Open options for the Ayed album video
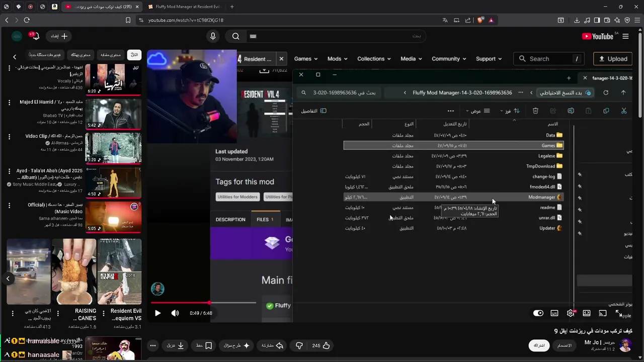 (x=9, y=171)
